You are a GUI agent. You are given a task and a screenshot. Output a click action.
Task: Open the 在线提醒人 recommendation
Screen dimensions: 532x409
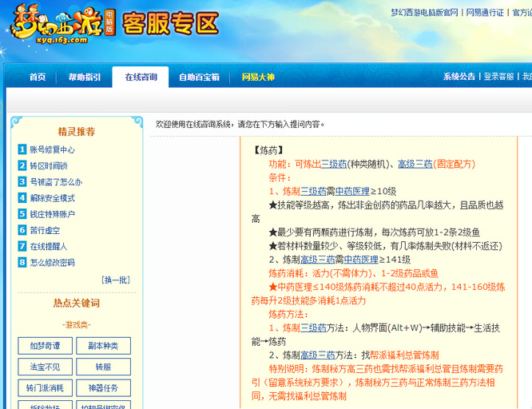tap(49, 246)
